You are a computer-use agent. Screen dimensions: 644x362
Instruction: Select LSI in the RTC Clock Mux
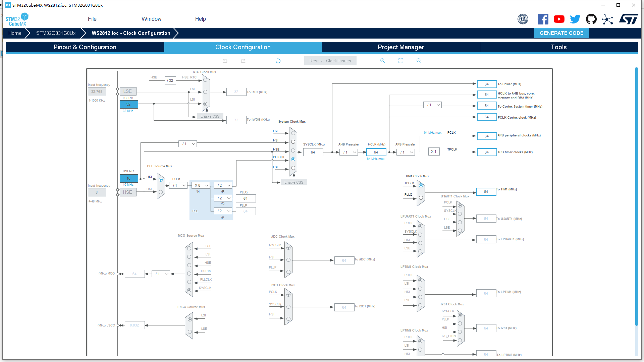pyautogui.click(x=205, y=104)
